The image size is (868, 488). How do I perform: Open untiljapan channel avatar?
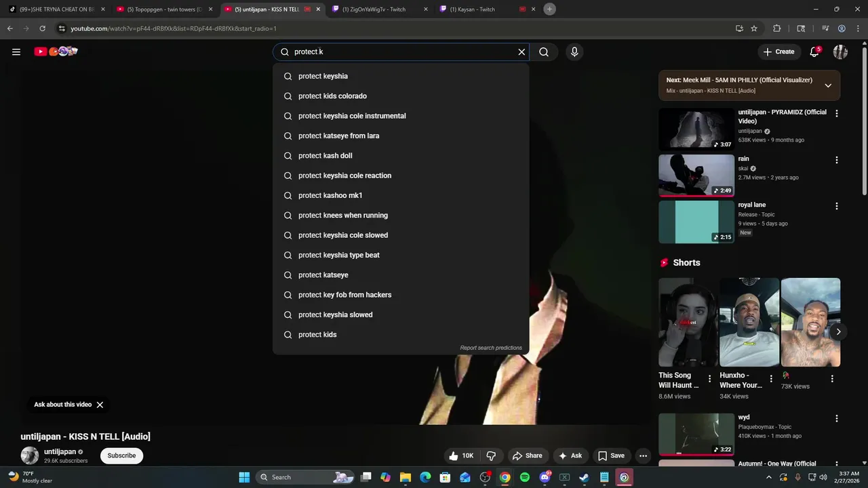pos(30,455)
